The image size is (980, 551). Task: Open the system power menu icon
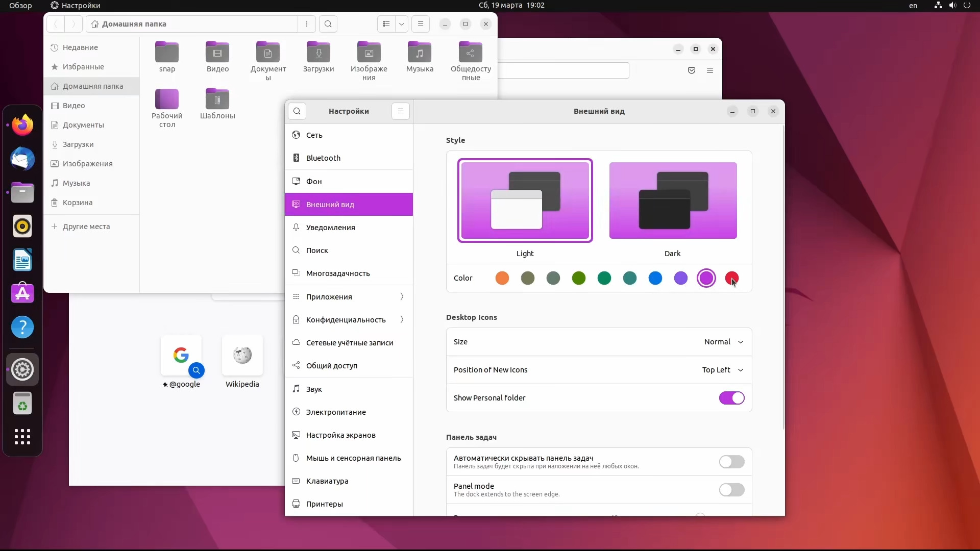[967, 5]
